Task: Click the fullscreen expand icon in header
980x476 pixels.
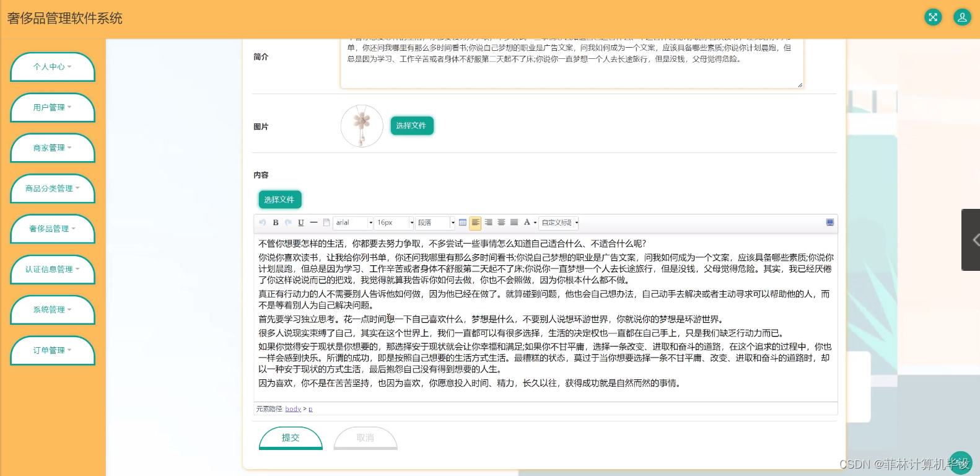Action: tap(933, 17)
